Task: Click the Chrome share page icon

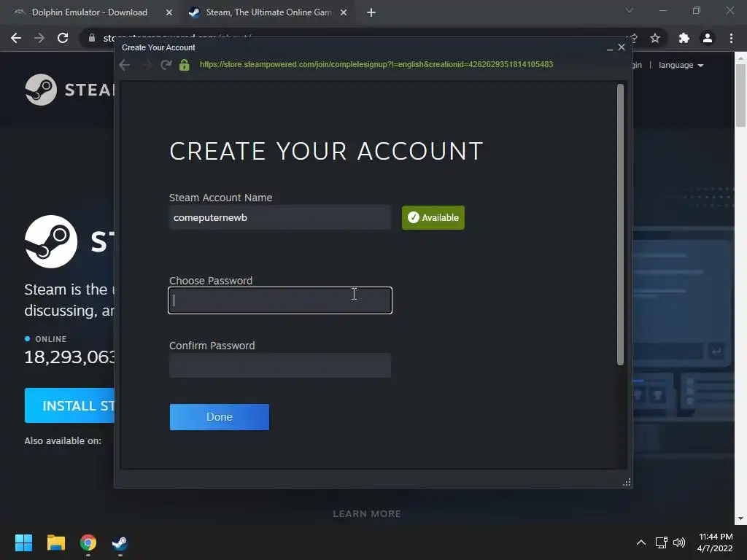Action: click(633, 38)
